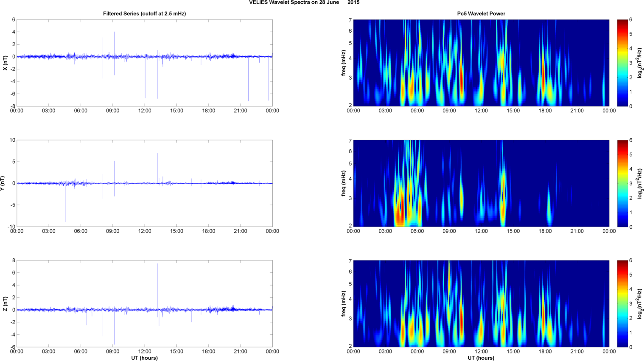Click the tall positive spike after 13:00 in Z series
The image size is (644, 361).
pos(158,286)
